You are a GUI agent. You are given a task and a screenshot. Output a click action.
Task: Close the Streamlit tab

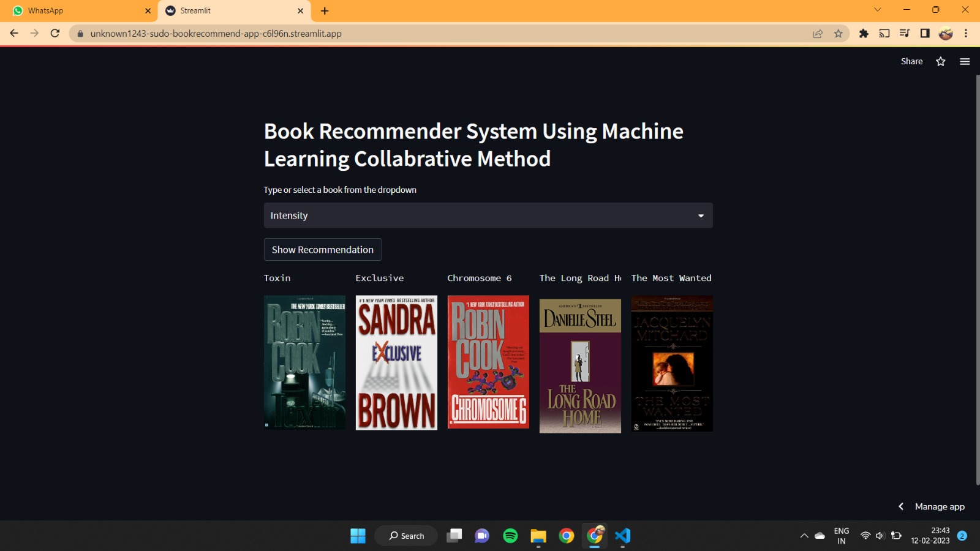pos(300,10)
